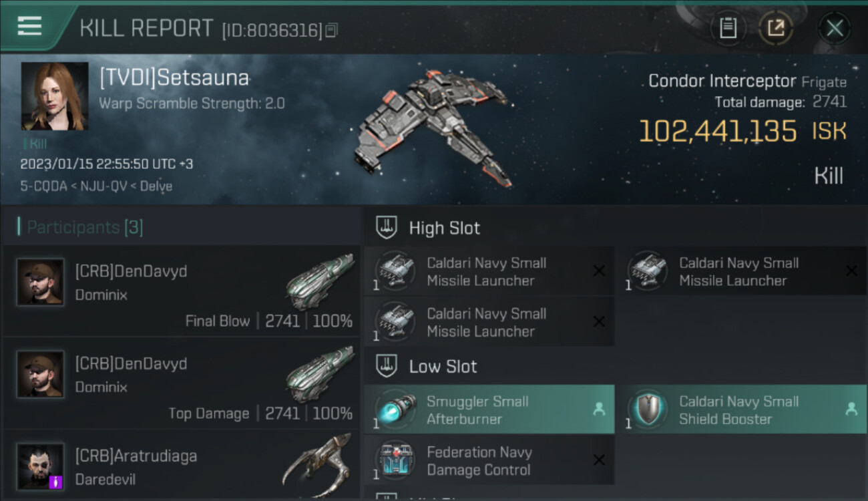Share the kill report externally
868x501 pixels.
coord(776,28)
